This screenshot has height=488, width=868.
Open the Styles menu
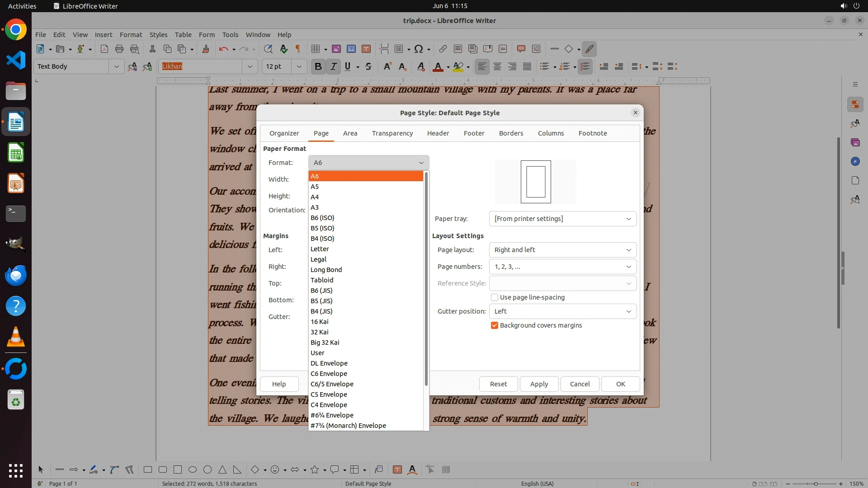tap(158, 34)
